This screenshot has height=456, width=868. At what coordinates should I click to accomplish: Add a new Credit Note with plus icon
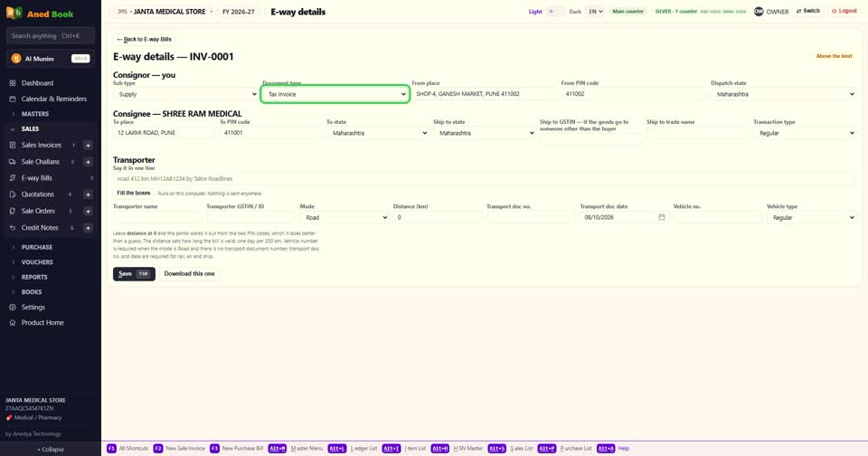click(88, 228)
